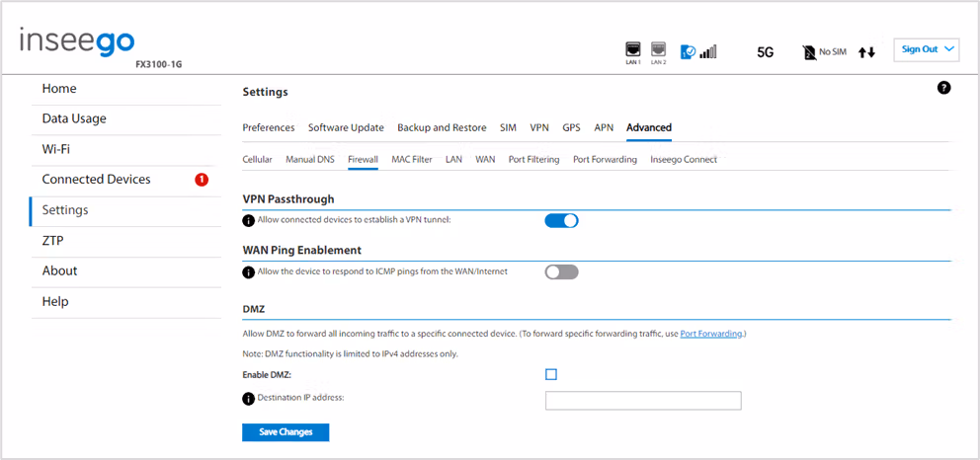
Task: Click the Connected Devices notification badge
Action: click(x=202, y=180)
